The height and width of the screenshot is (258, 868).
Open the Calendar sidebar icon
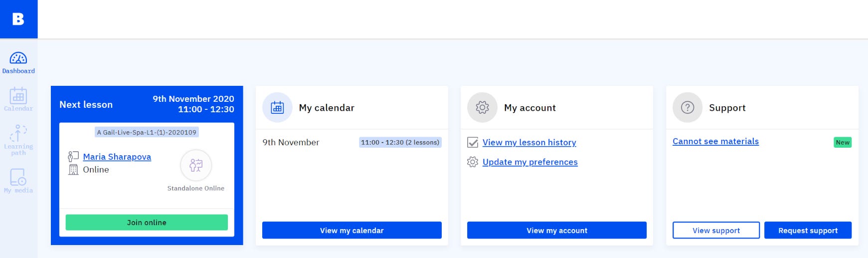point(18,95)
